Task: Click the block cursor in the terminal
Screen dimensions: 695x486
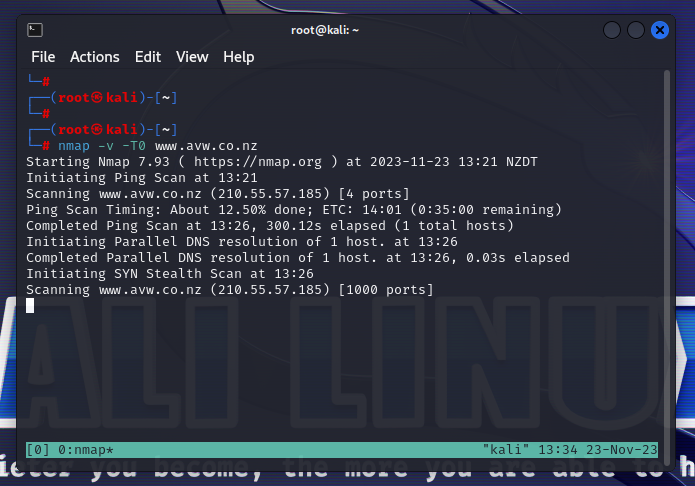Action: (30, 305)
